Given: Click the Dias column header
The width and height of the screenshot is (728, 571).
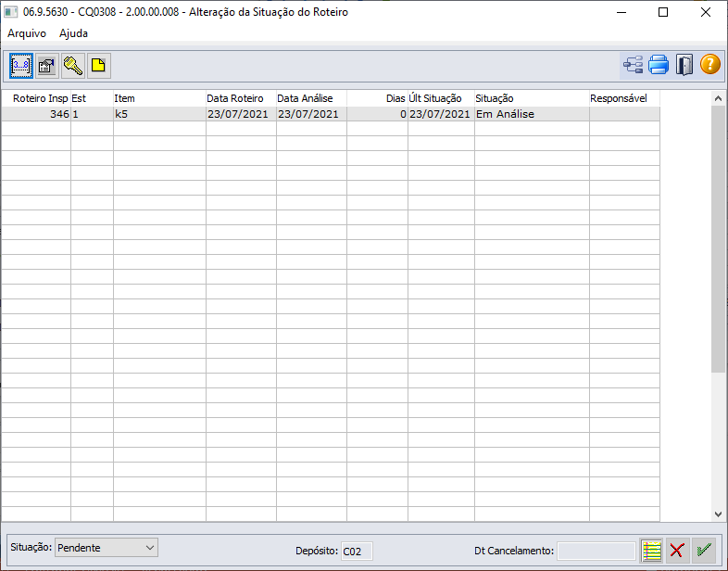Looking at the screenshot, I should point(377,98).
